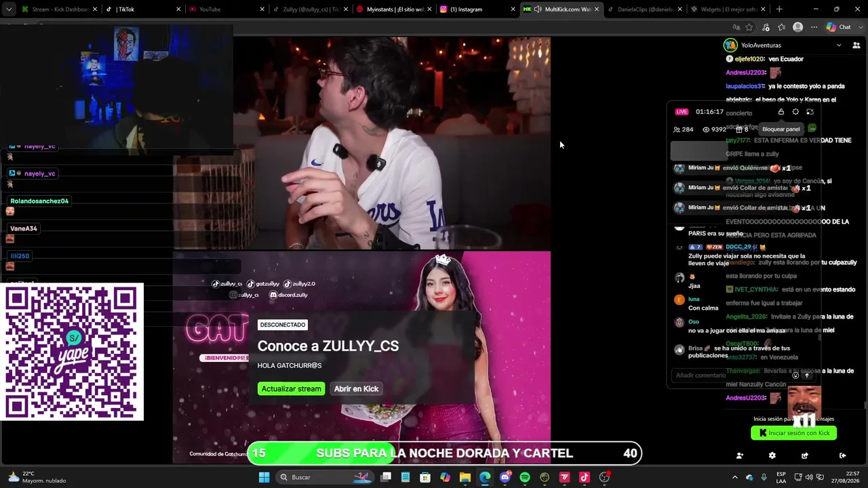Image resolution: width=868 pixels, height=488 pixels.
Task: Open chat settings gear below chat
Action: tap(772, 455)
